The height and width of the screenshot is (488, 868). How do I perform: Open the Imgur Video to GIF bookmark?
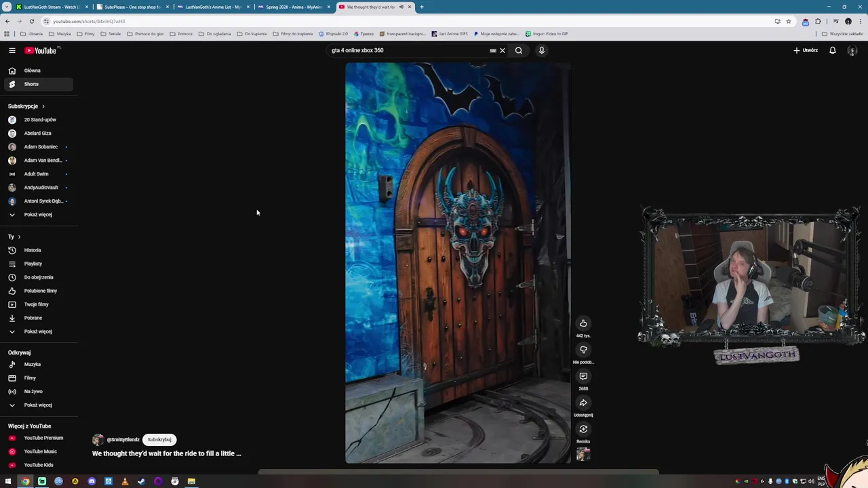point(547,34)
